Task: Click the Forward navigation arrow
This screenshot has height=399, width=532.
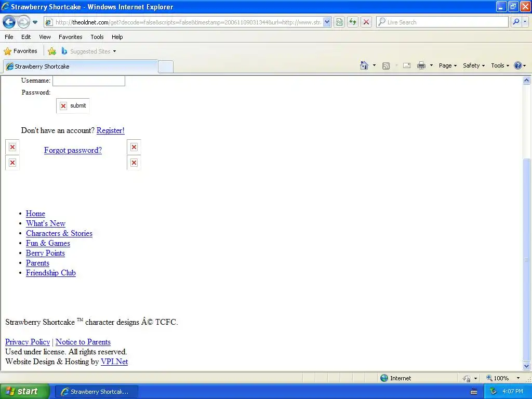Action: (x=23, y=22)
